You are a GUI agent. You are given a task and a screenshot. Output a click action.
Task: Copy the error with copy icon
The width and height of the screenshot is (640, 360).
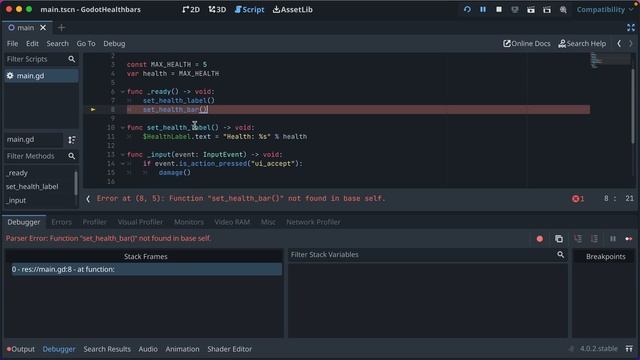click(558, 239)
